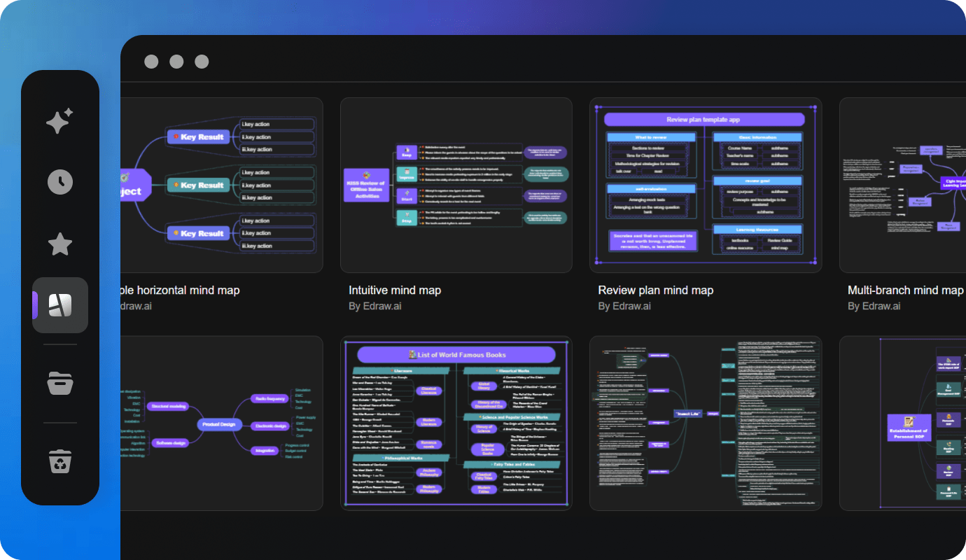Open the Favorites star icon in sidebar
The height and width of the screenshot is (560, 966).
coord(60,244)
